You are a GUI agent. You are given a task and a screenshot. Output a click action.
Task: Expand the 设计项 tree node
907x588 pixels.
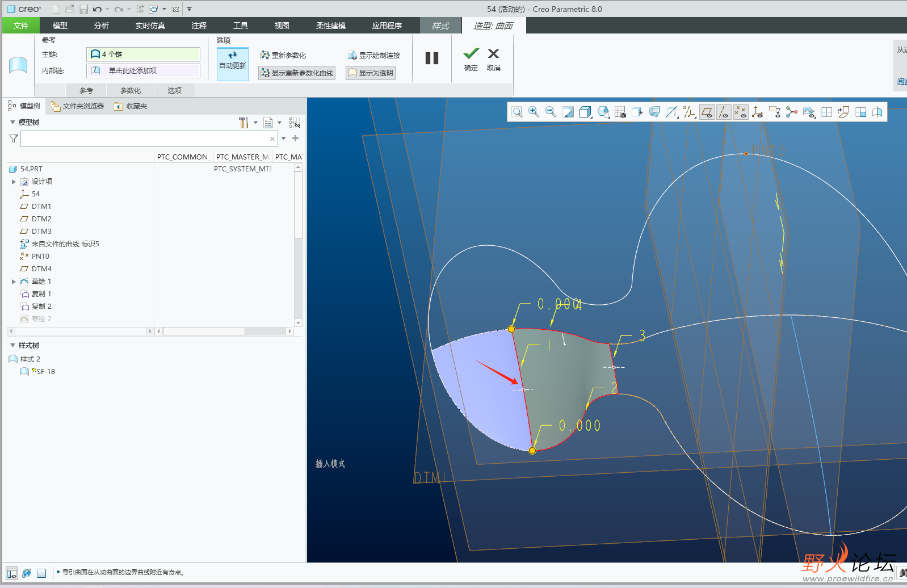tap(14, 182)
